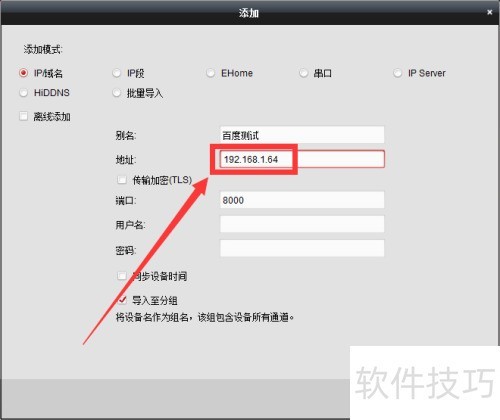The width and height of the screenshot is (500, 420).
Task: Click the 将设备名作为组名 description text
Action: [x=205, y=317]
